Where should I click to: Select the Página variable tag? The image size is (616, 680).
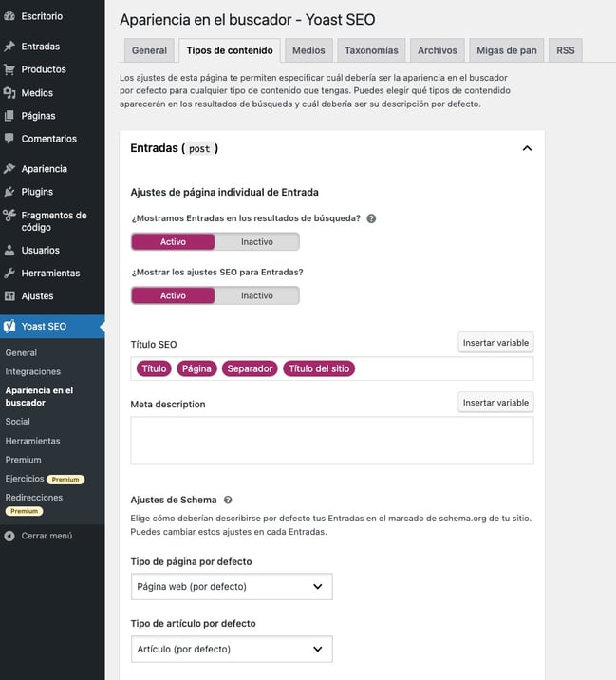pos(196,368)
